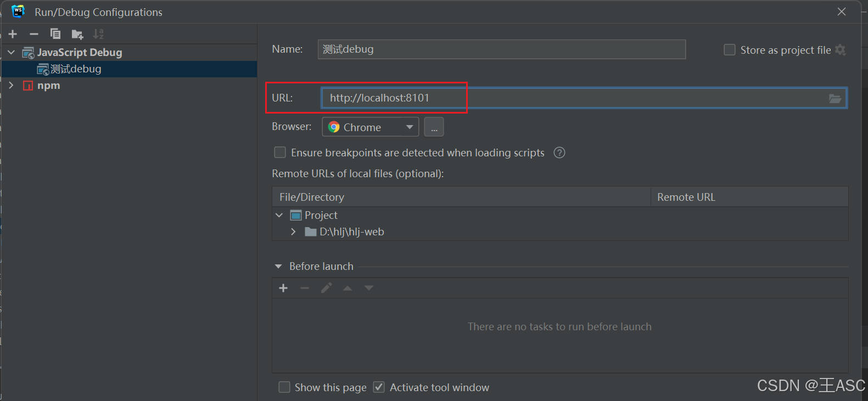
Task: Enable Ensure breakpoints are detected checkbox
Action: [x=280, y=153]
